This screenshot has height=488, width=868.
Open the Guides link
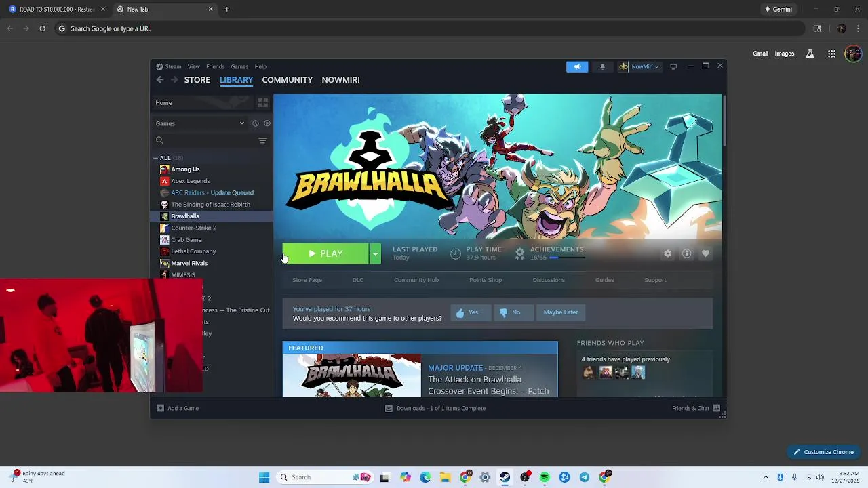tap(604, 280)
